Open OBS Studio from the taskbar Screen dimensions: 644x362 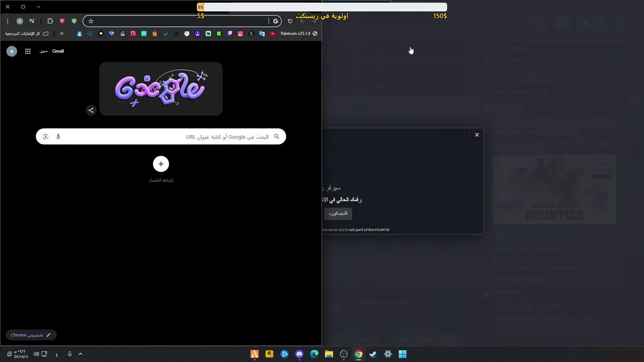pos(344,354)
